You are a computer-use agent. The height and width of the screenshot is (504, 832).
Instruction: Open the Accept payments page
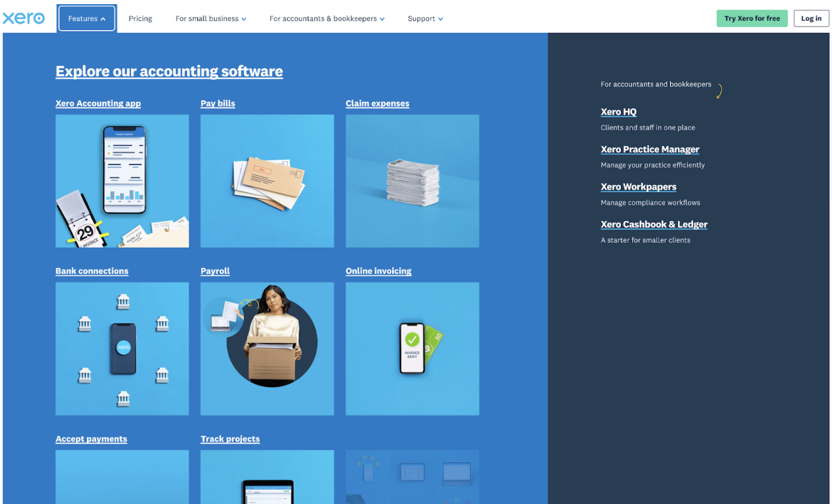click(91, 439)
